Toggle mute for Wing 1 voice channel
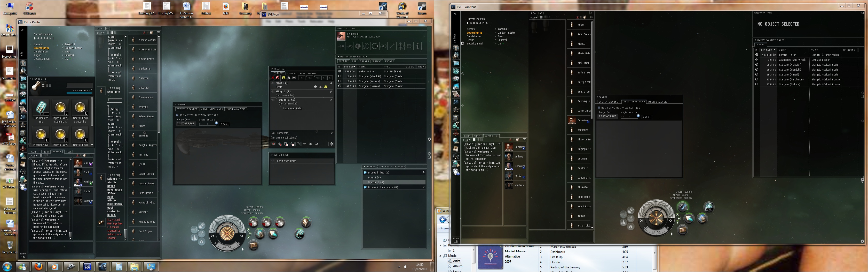The height and width of the screenshot is (272, 868). pyautogui.click(x=273, y=92)
